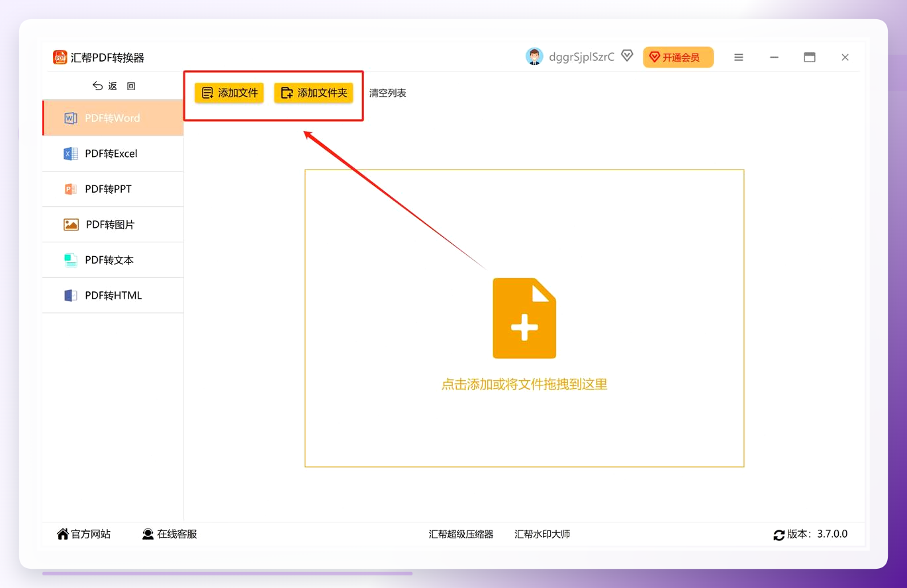907x588 pixels.
Task: Open the PDF转图片 conversion mode
Action: 113,224
